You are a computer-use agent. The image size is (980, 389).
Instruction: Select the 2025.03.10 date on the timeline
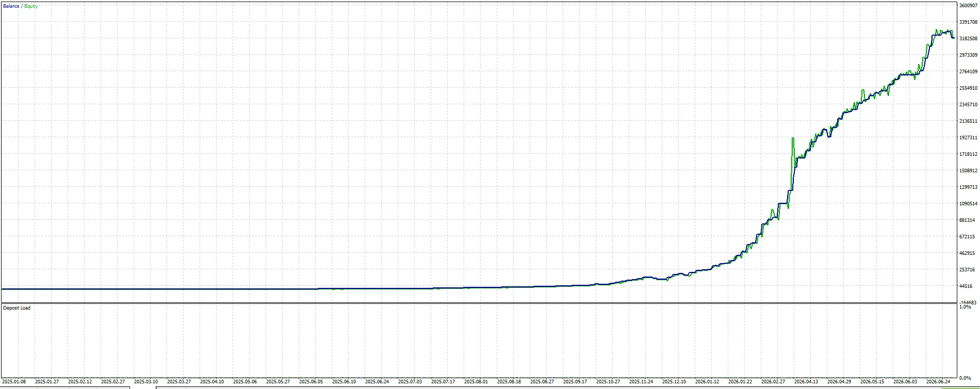[146, 382]
